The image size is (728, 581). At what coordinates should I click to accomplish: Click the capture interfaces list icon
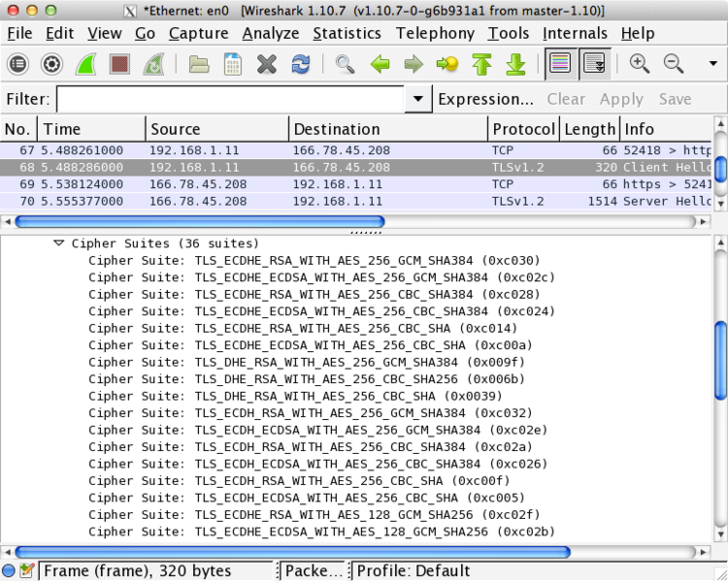pos(18,65)
